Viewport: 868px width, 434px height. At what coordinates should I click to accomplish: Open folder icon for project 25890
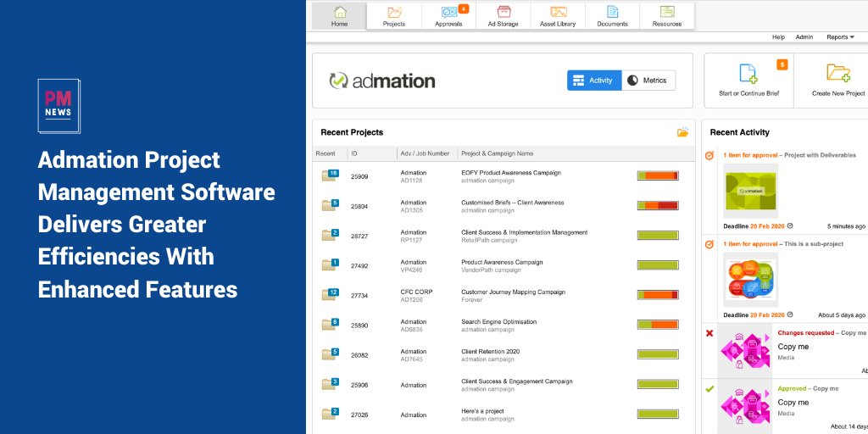click(330, 325)
